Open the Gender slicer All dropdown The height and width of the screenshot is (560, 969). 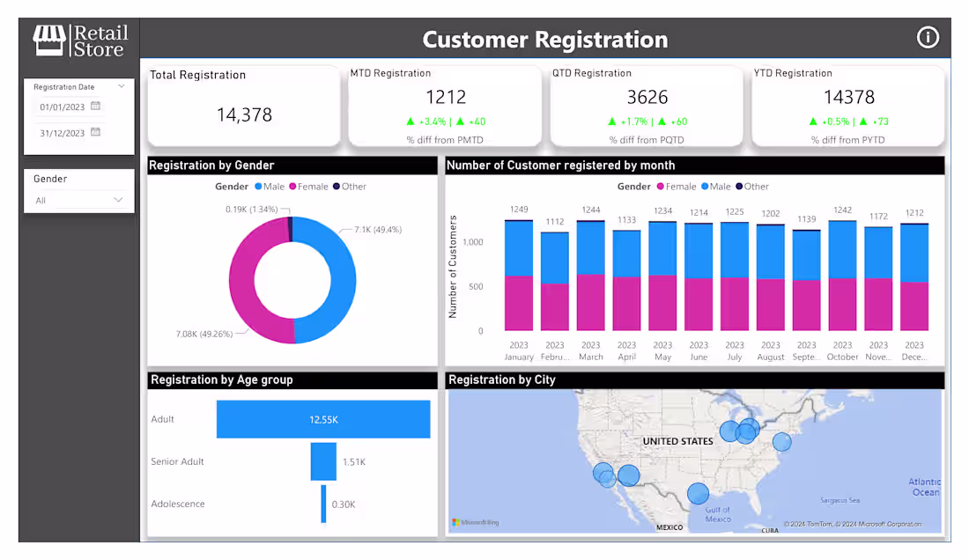point(79,200)
